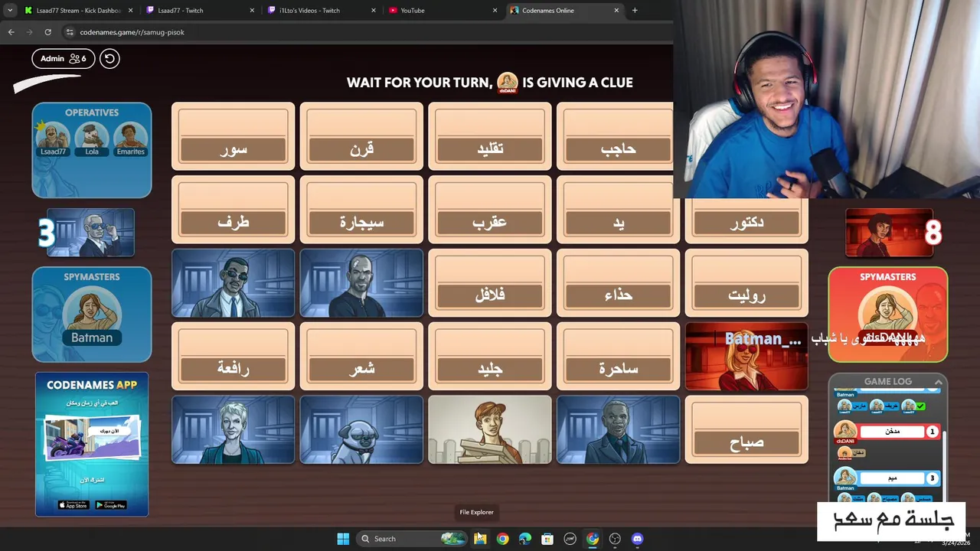980x551 pixels.
Task: Select the word card دكتور
Action: coord(746,220)
